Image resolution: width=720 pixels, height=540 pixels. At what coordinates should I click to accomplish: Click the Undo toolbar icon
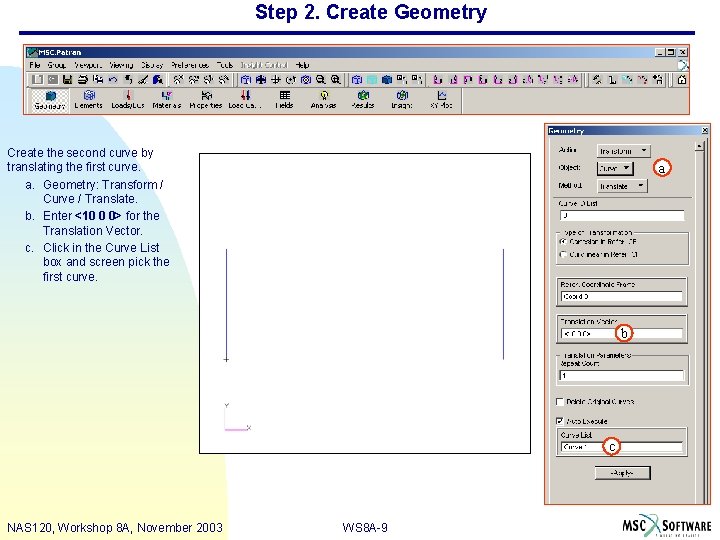[112, 80]
